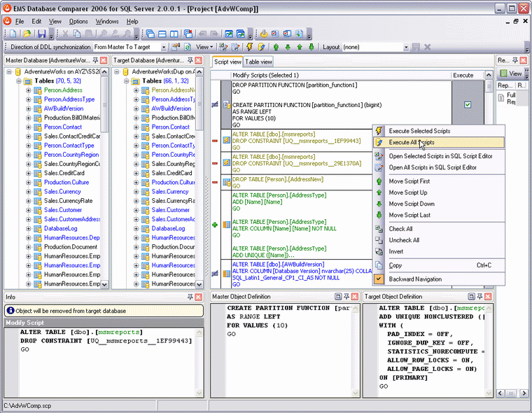Maximize the Master Object Definition panel
The image size is (532, 413).
(x=338, y=297)
